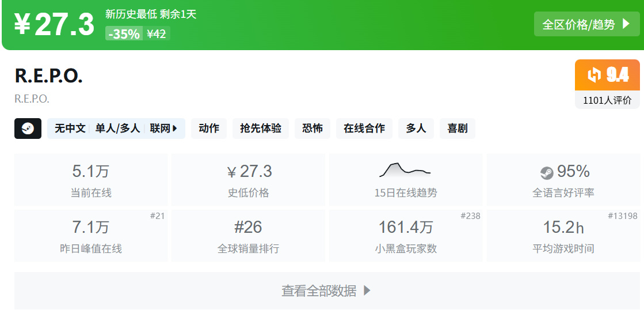Screen dimensions: 644x321
Task: Click the -35% discount badge
Action: click(x=124, y=34)
